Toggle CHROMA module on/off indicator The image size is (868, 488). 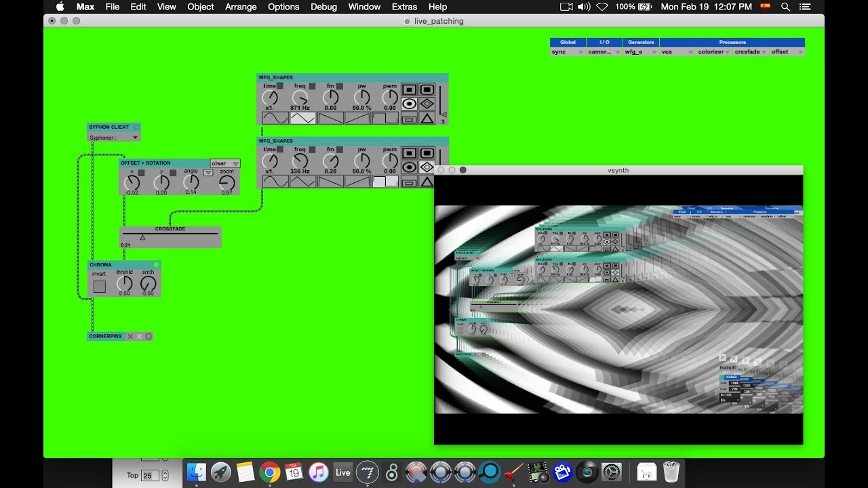pos(156,265)
